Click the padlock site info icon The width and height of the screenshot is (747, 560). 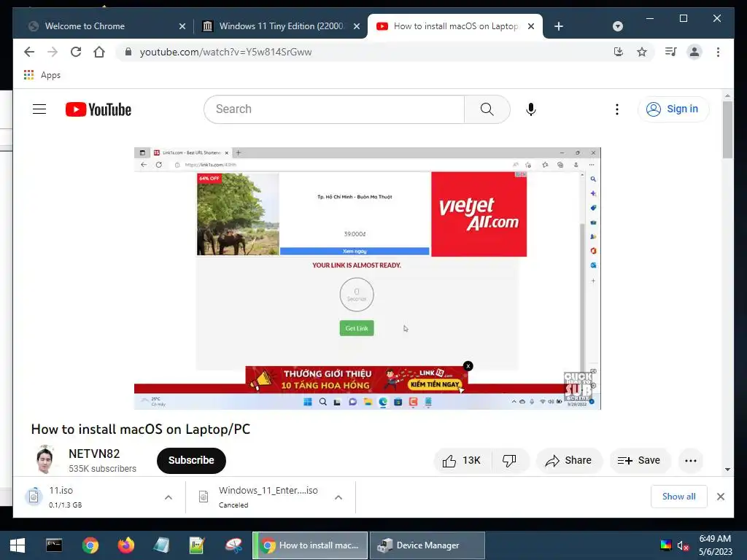point(128,52)
